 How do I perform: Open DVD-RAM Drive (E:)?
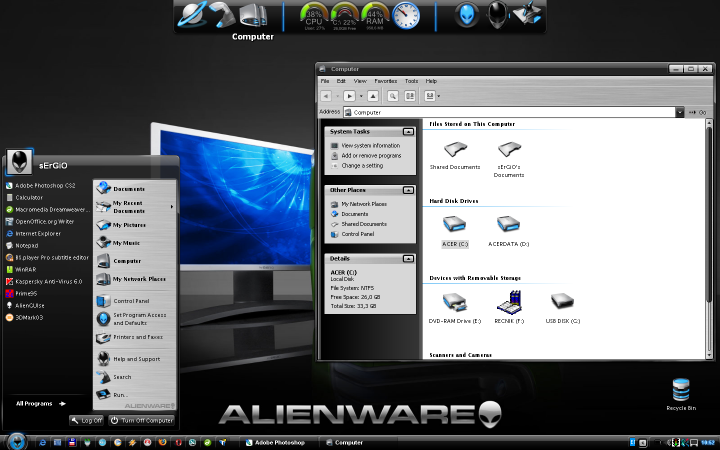455,308
